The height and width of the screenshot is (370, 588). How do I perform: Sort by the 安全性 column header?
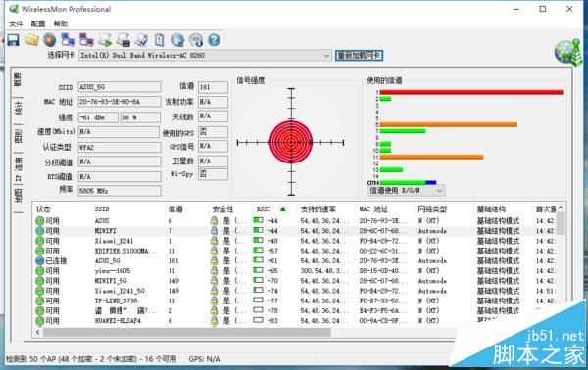coord(222,208)
